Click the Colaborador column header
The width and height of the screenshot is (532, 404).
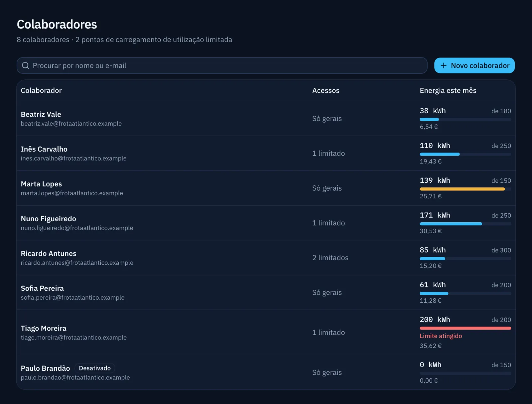pos(41,90)
